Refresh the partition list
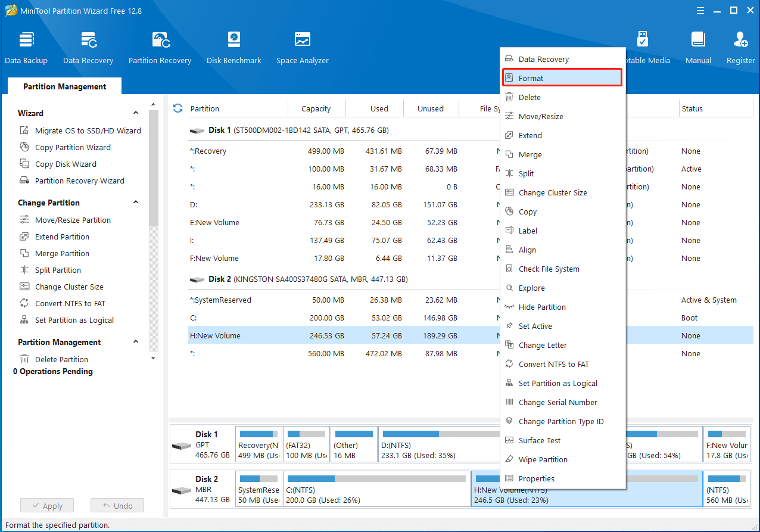 [177, 108]
